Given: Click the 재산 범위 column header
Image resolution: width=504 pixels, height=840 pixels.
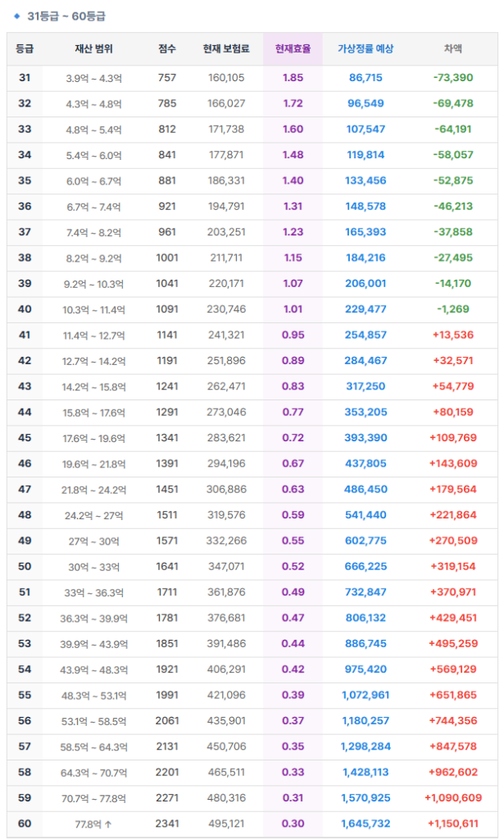Looking at the screenshot, I should pos(93,49).
